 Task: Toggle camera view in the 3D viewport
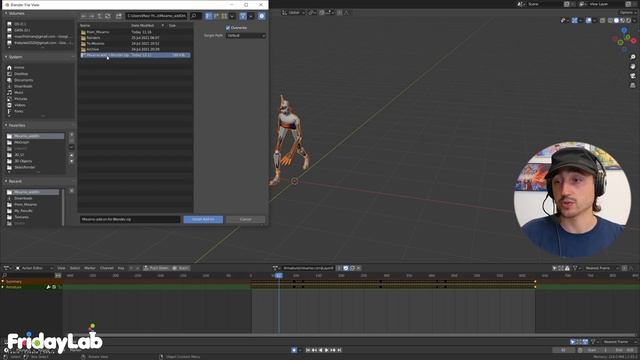coord(633,76)
